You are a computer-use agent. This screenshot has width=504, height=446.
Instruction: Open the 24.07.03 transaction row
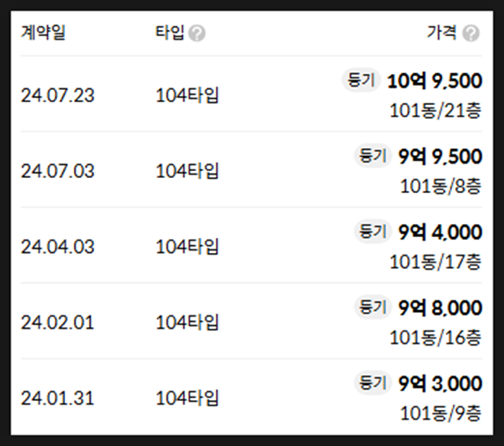(251, 169)
